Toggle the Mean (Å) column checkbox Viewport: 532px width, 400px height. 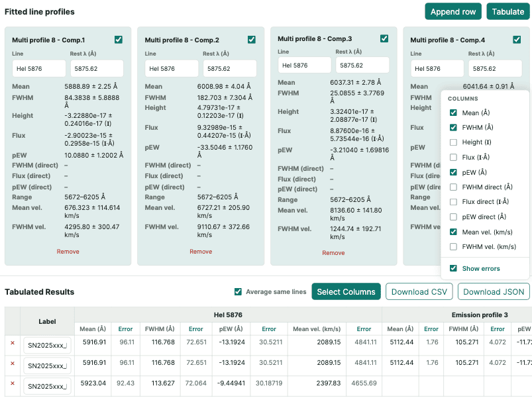453,113
